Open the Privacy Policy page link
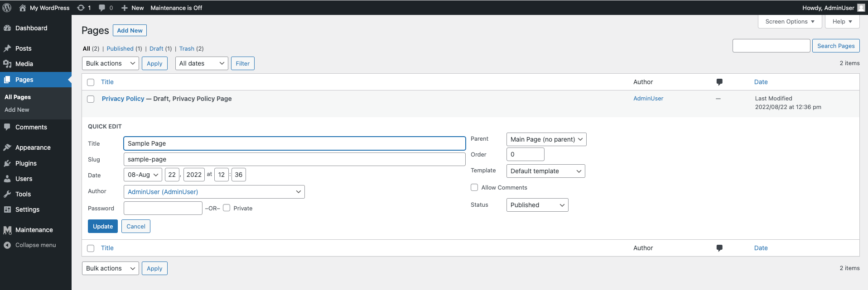 click(123, 99)
